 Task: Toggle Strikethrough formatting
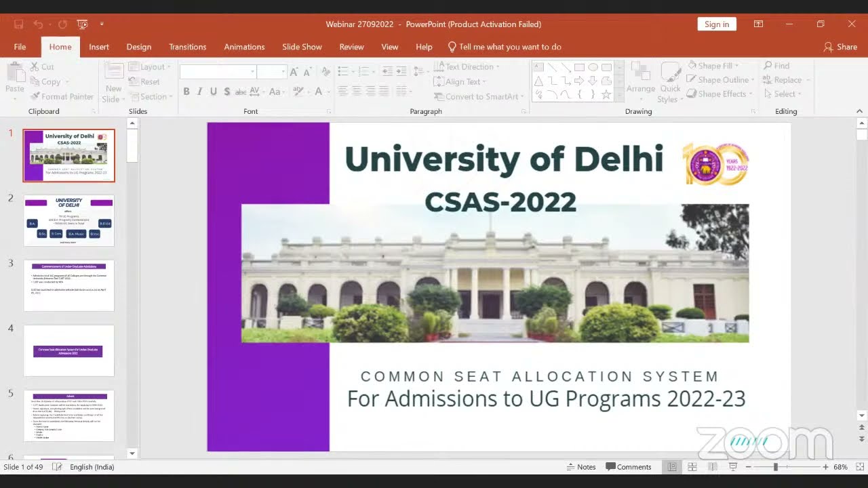click(x=240, y=91)
